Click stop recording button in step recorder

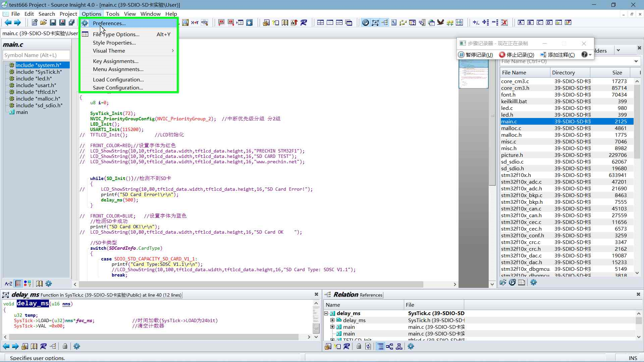click(517, 55)
